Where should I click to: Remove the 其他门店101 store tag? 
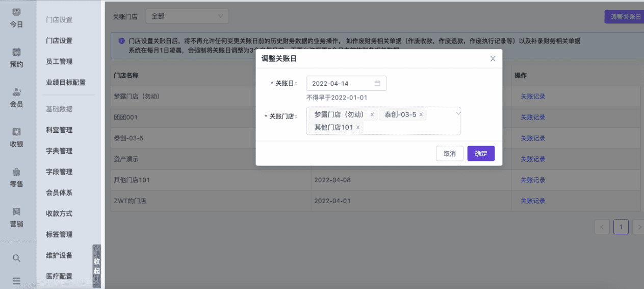358,127
